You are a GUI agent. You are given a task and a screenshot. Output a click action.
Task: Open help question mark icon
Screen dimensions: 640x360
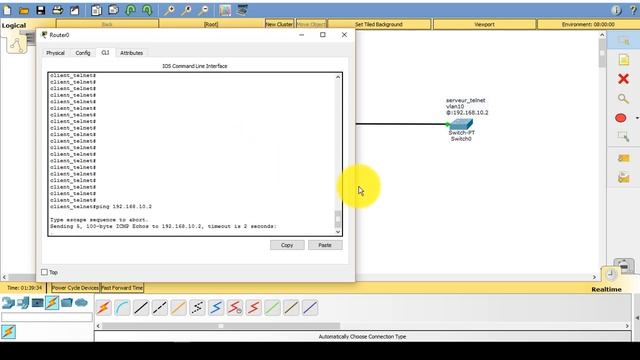click(x=633, y=10)
